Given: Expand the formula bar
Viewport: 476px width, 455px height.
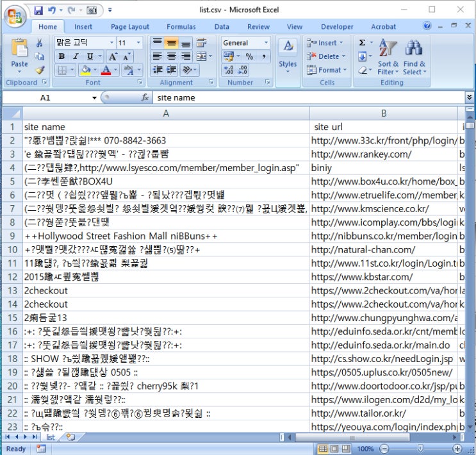Looking at the screenshot, I should click(469, 97).
